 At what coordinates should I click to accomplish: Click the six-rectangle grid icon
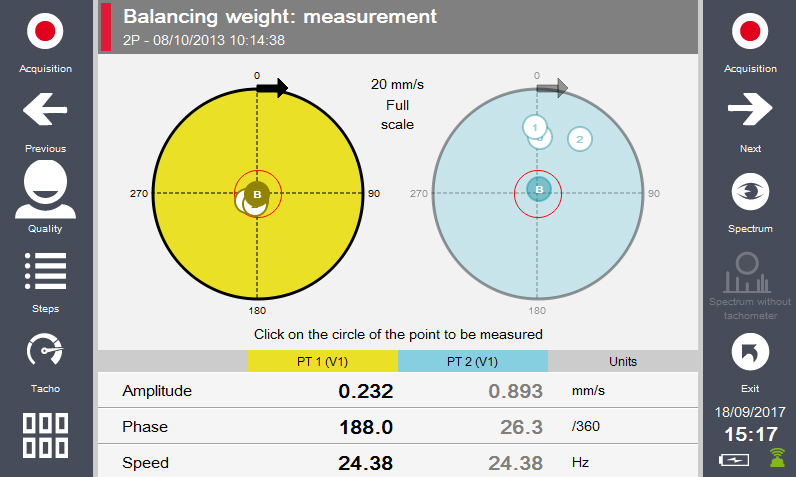point(45,435)
